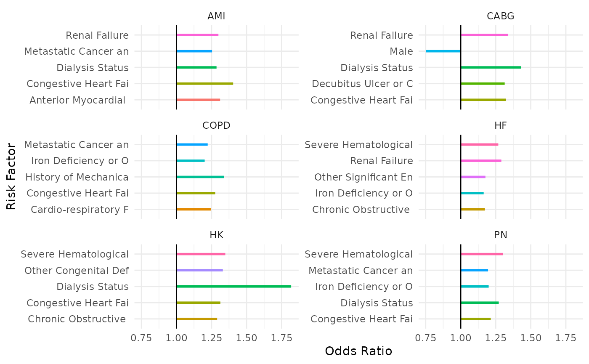This screenshot has width=589, height=364.
Task: Click the Male bar in CABG panel
Action: pos(443,51)
